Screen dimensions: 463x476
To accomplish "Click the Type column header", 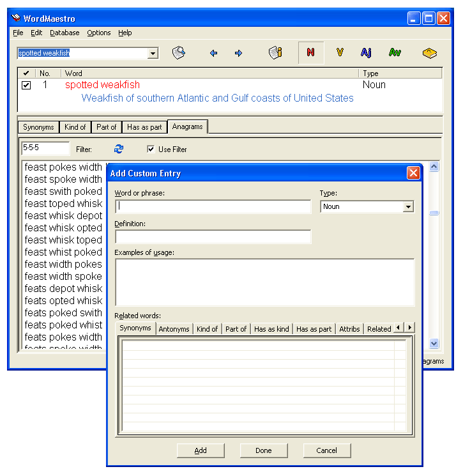I will [400, 73].
